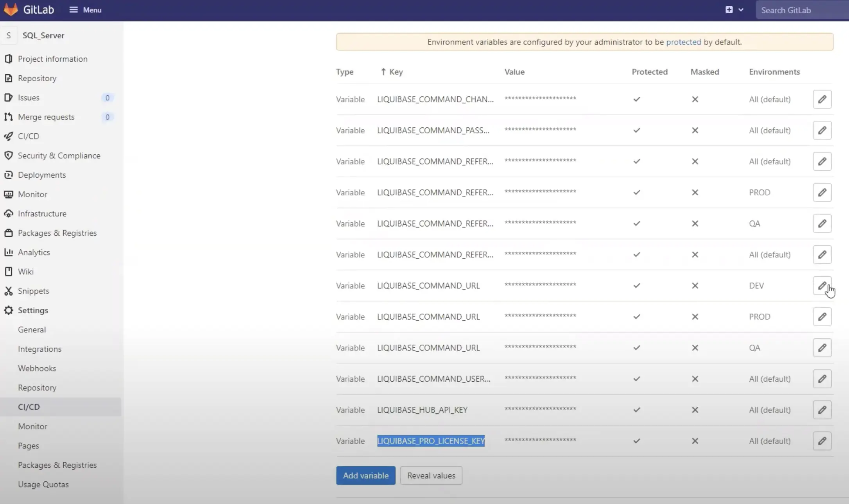Open the project Wiki

tap(26, 272)
